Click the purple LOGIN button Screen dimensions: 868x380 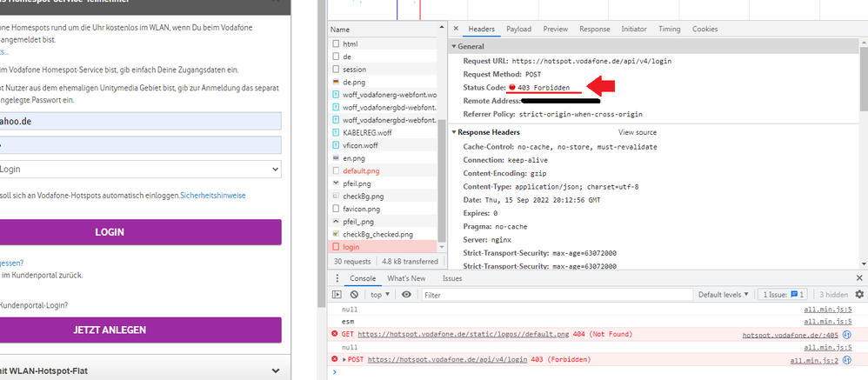click(139, 232)
